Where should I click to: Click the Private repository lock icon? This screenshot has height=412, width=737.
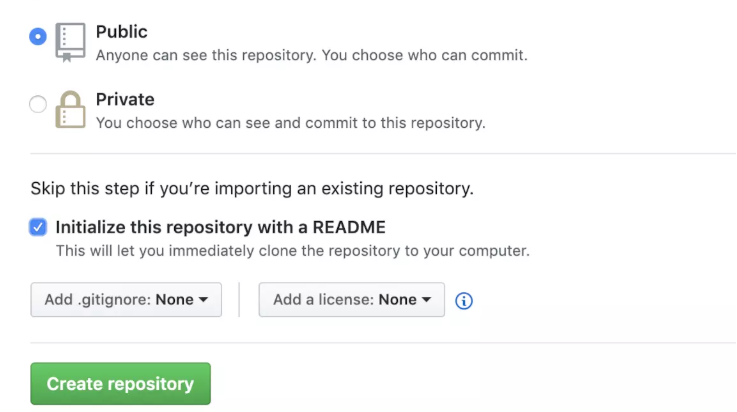click(71, 110)
